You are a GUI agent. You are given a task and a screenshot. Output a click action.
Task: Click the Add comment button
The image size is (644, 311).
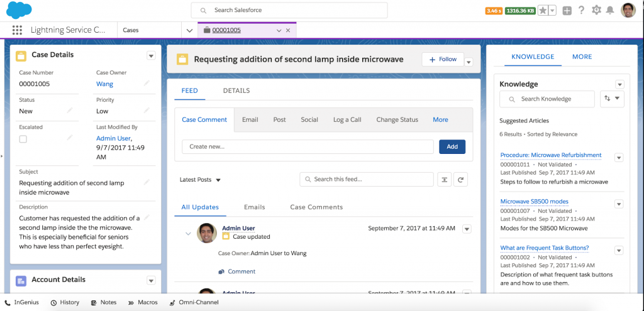tap(452, 146)
